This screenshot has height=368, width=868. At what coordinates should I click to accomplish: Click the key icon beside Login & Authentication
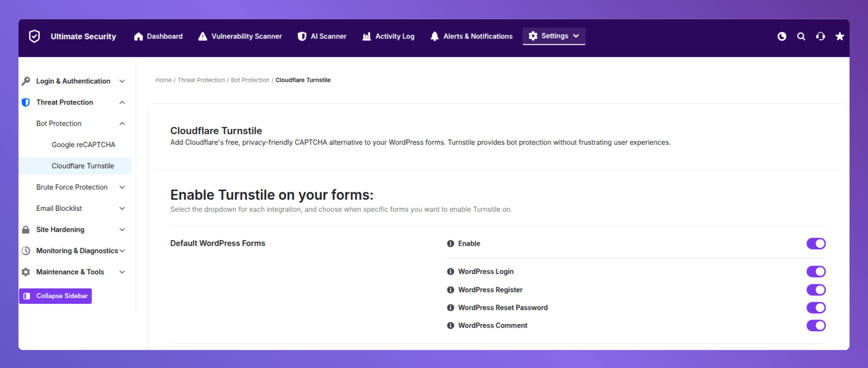(x=26, y=81)
